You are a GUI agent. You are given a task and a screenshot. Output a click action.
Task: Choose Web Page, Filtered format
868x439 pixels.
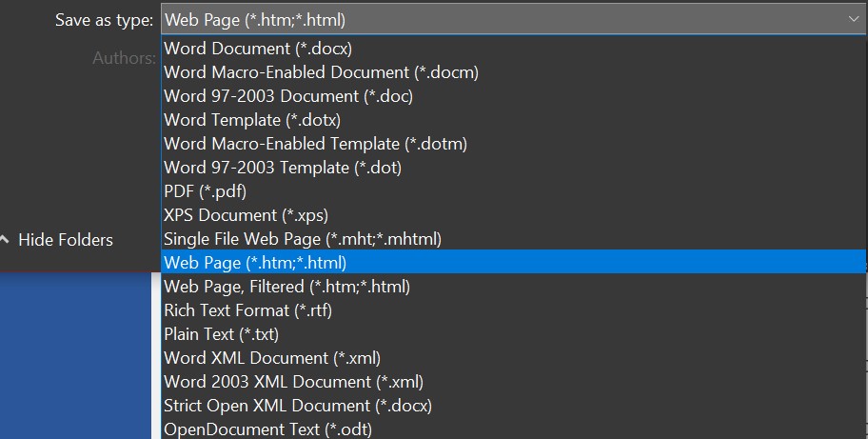tap(286, 286)
